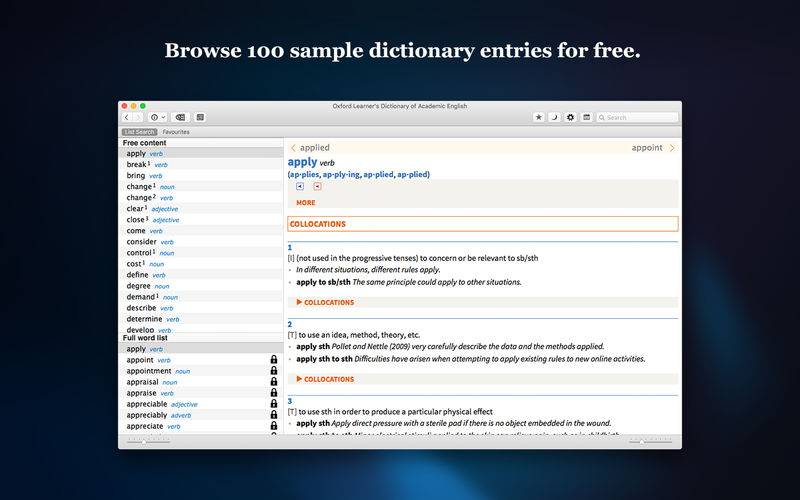Click the lock icon beside appreciably

pyautogui.click(x=274, y=415)
